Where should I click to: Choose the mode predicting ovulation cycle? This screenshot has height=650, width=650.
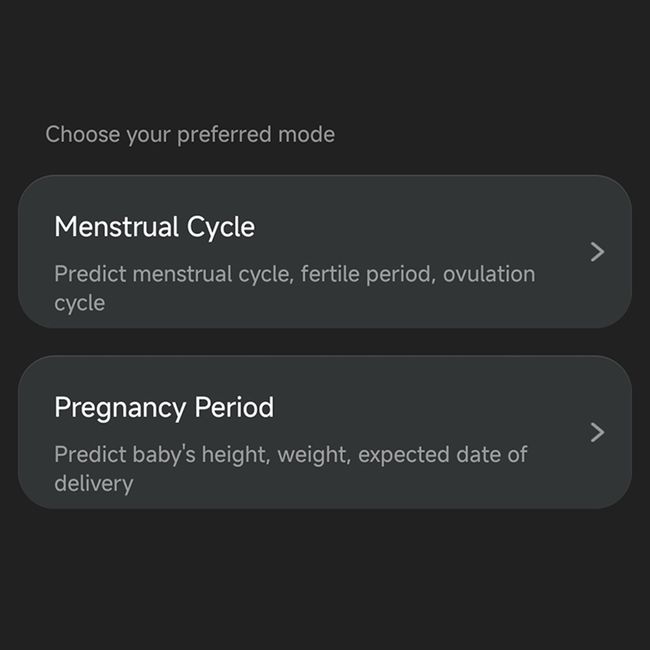click(325, 252)
